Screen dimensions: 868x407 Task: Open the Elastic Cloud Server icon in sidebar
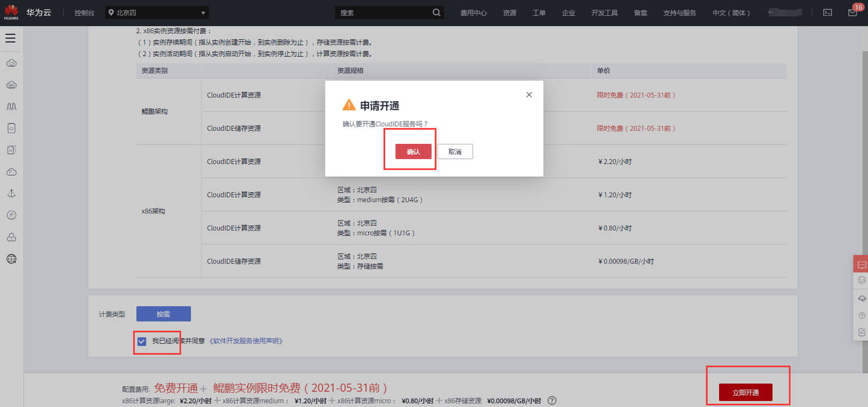(x=11, y=63)
